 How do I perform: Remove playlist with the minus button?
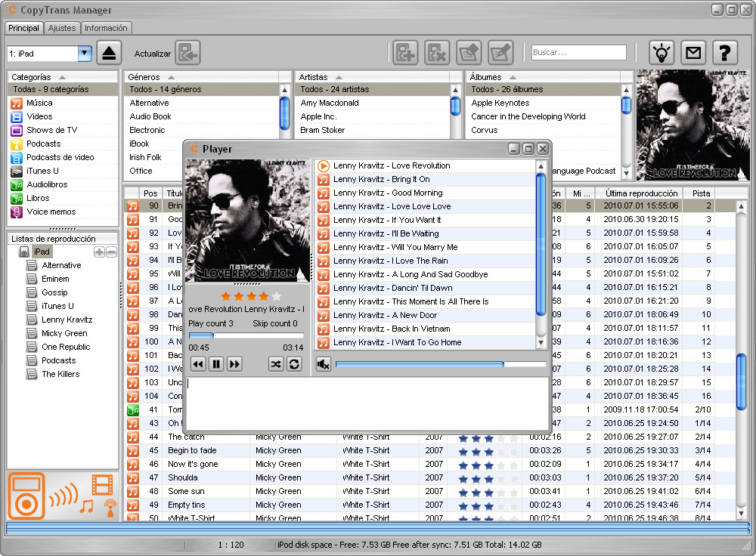coord(111,252)
